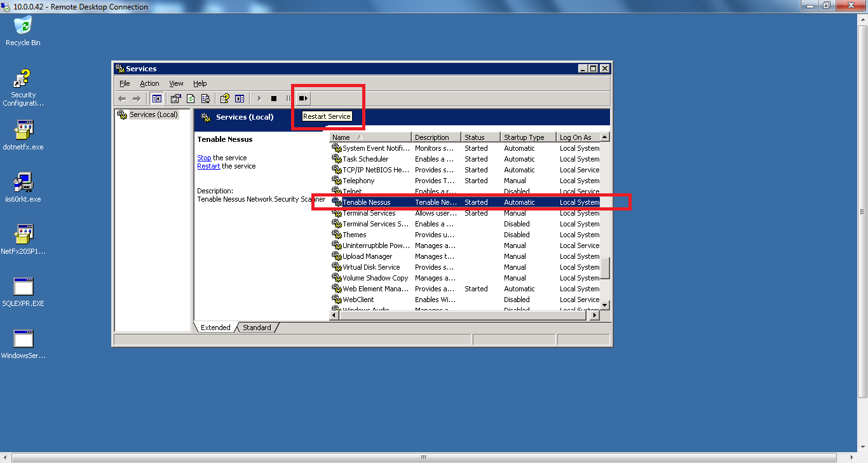Viewport: 868px width, 463px height.
Task: Switch to the Standard tab
Action: coord(257,328)
